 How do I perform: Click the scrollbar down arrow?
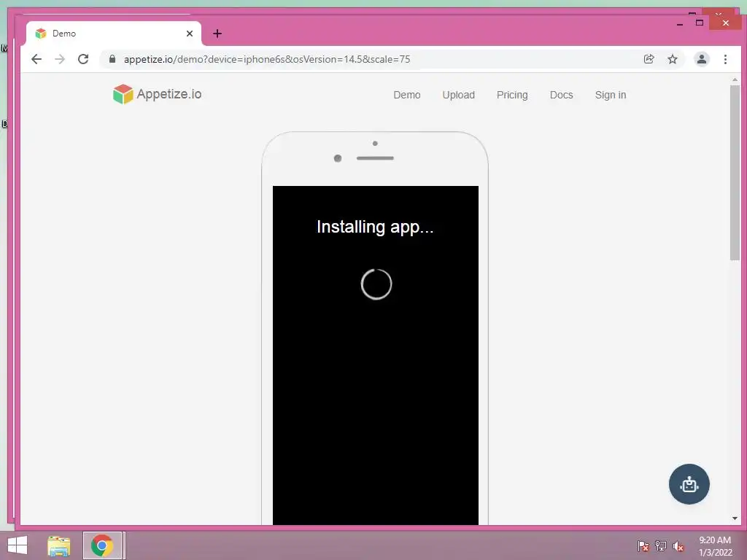(x=735, y=518)
